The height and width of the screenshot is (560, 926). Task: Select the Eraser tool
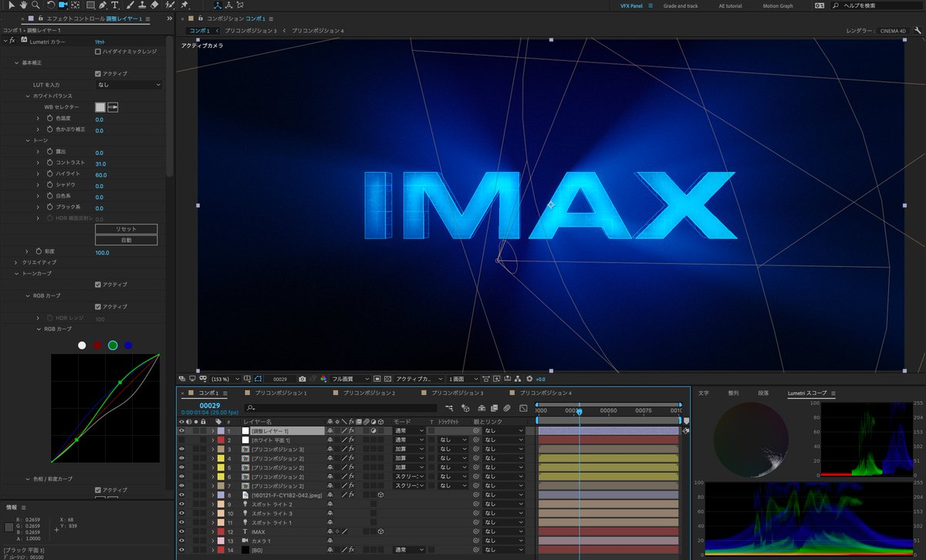pos(154,5)
